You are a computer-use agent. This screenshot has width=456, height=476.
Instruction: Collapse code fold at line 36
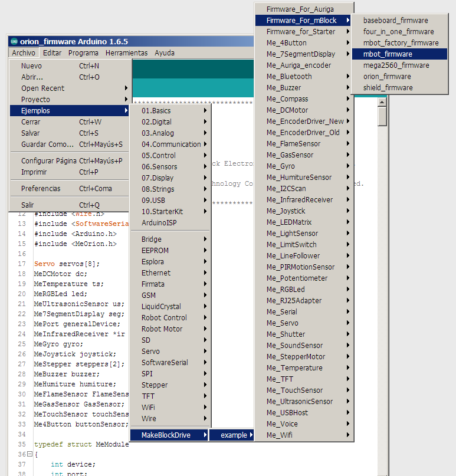29,454
